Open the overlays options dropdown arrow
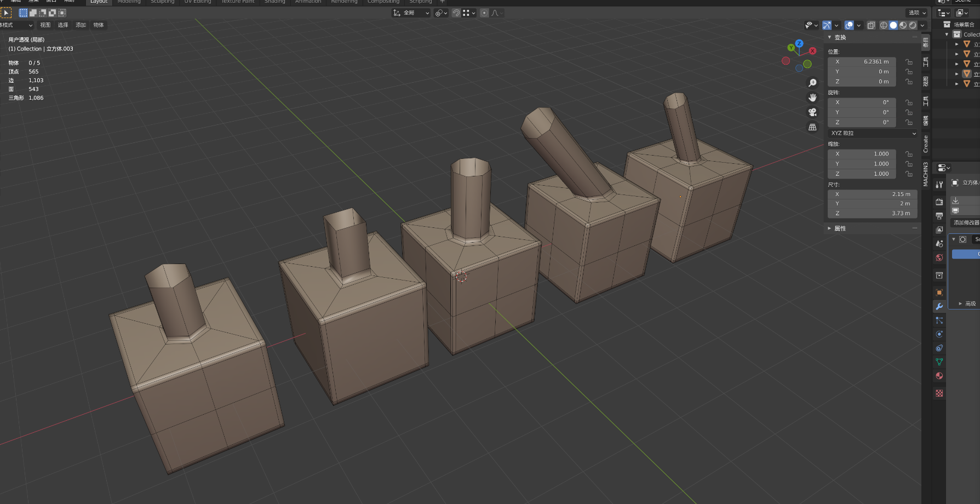This screenshot has width=980, height=504. click(858, 25)
